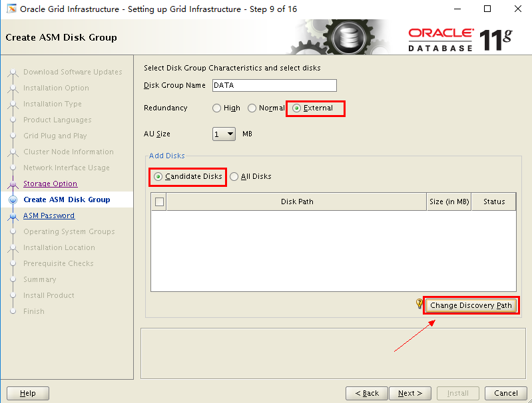Viewport: 532px width, 403px height.
Task: Select Candidate Disks radio option
Action: click(158, 177)
